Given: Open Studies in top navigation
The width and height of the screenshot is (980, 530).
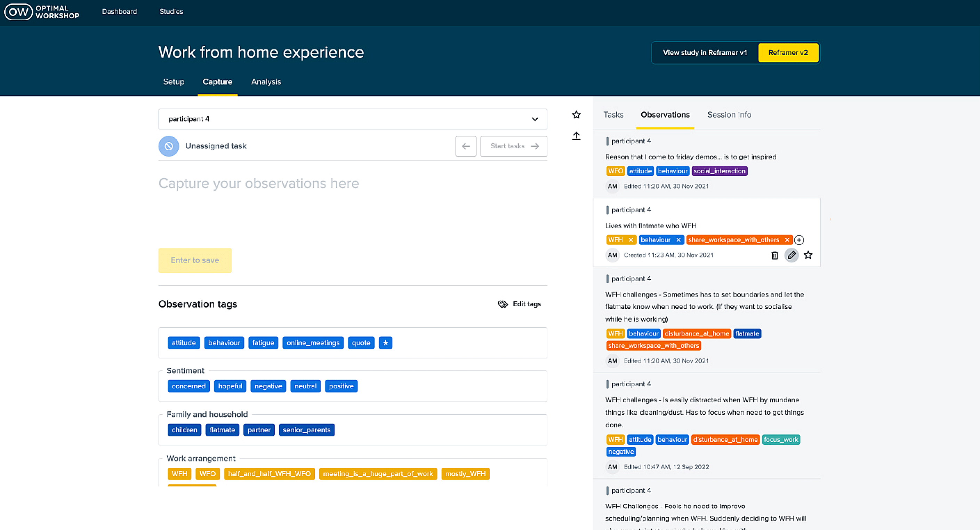Looking at the screenshot, I should tap(171, 12).
